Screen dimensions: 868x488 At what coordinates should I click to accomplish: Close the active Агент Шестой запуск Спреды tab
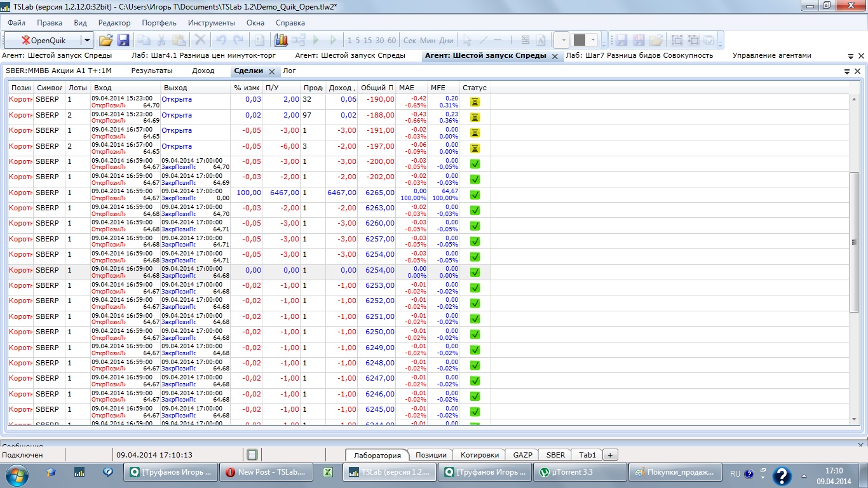click(x=554, y=57)
